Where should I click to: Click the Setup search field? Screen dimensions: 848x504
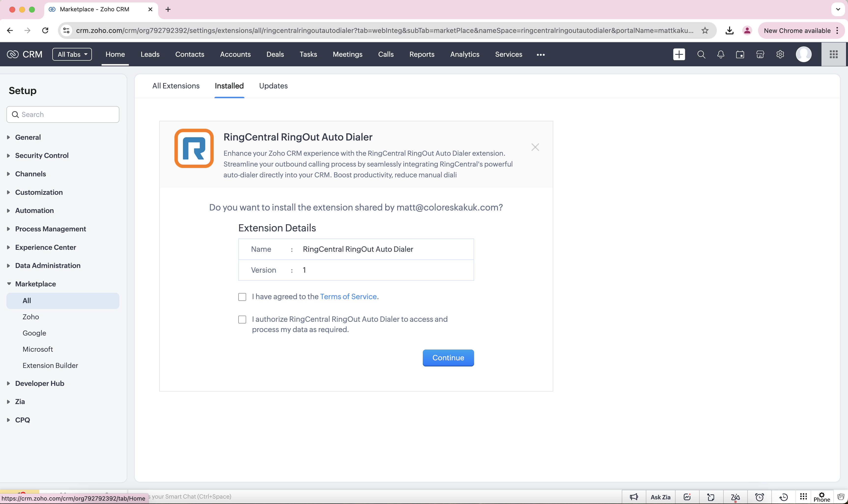pos(63,114)
